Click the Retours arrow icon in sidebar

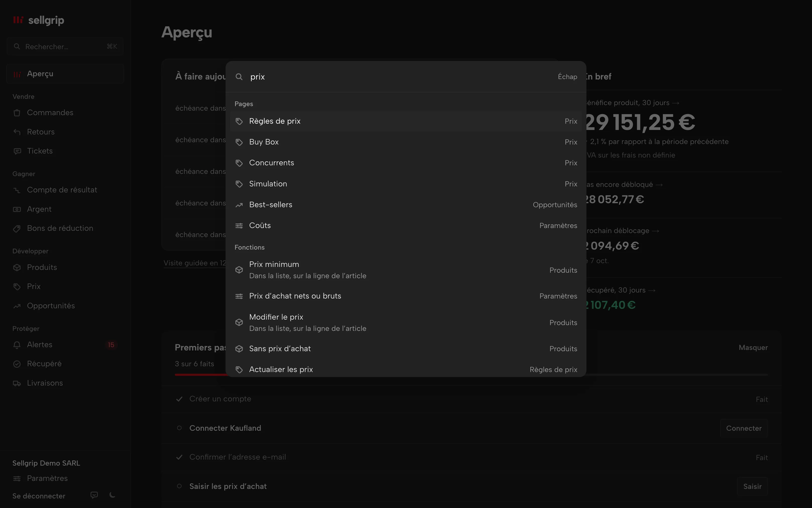click(17, 132)
